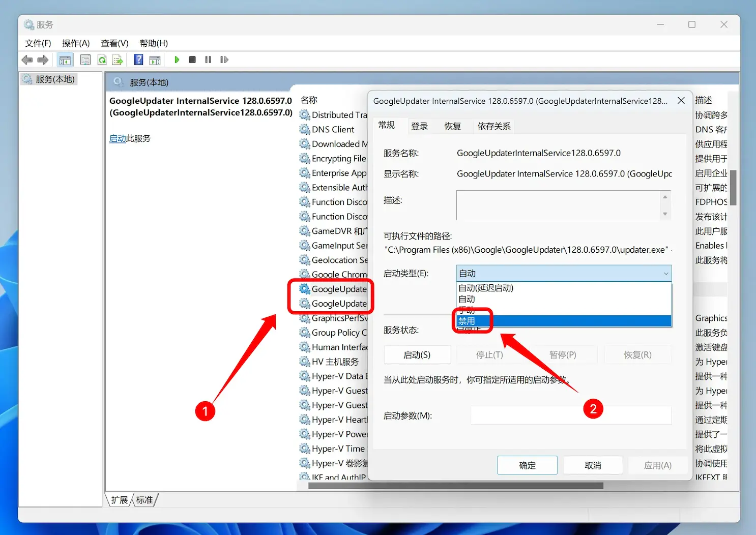756x535 pixels.
Task: Click the description box scroll-up arrow
Action: [x=665, y=197]
